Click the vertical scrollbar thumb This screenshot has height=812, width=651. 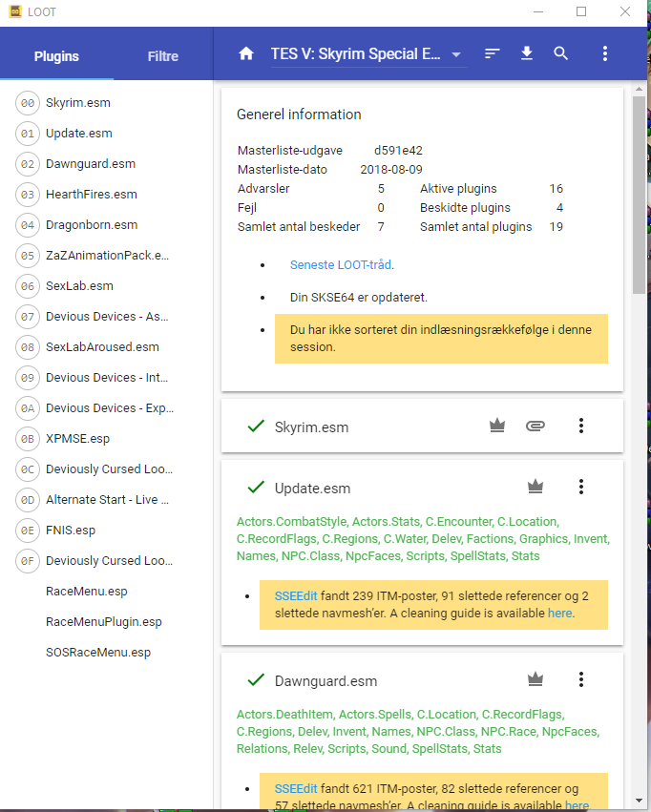(639, 196)
